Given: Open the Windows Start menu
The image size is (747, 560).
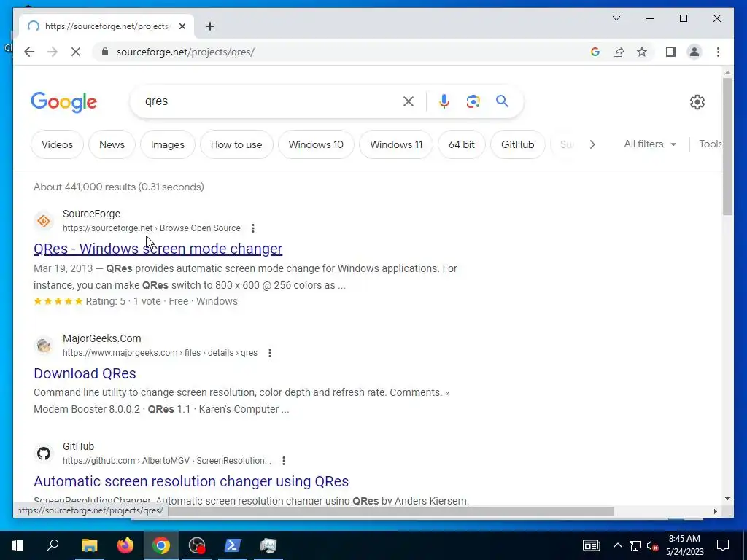Looking at the screenshot, I should click(18, 545).
